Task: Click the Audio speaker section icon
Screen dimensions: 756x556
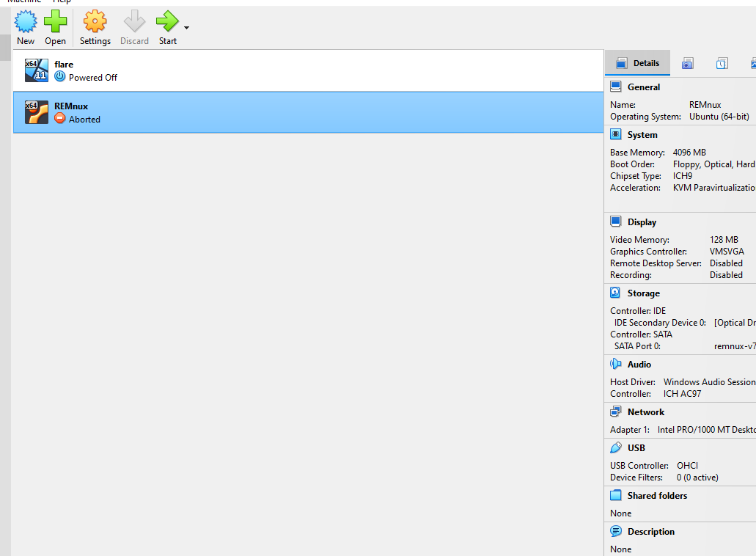Action: (x=616, y=365)
